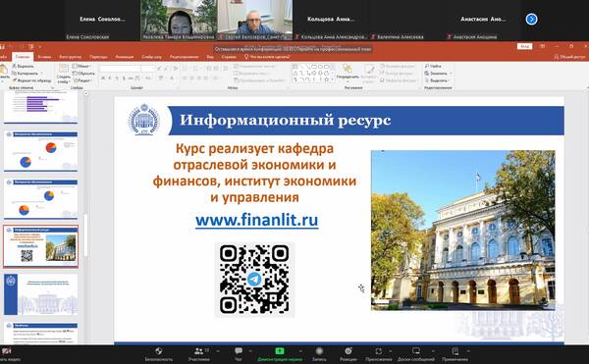Select second pie chart slide thumbnail
589x364 pixels.
click(40, 199)
